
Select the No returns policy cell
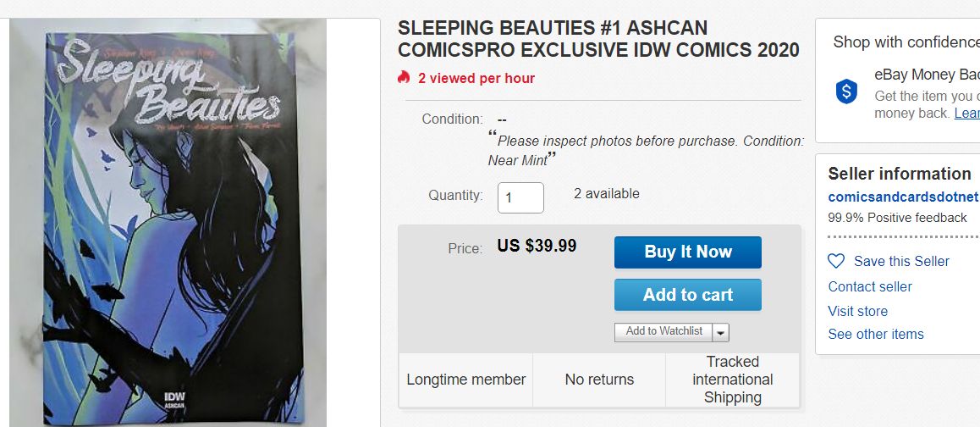[599, 380]
